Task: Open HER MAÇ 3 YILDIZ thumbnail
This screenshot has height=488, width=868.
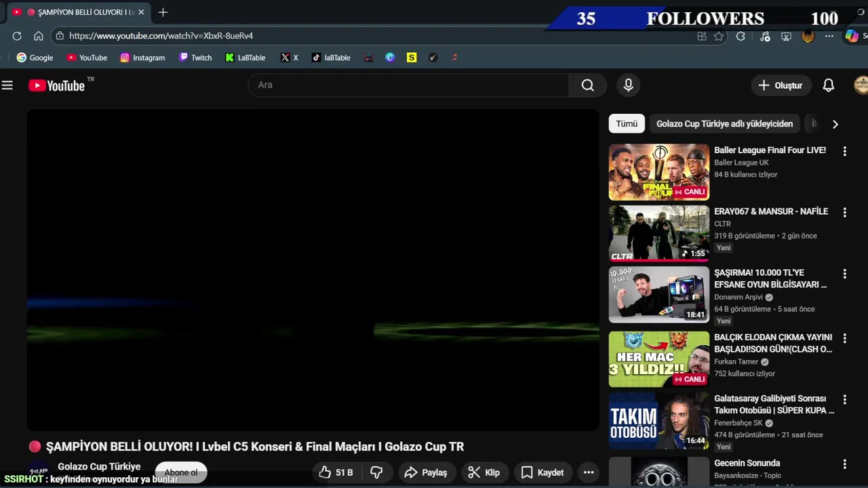Action: (x=659, y=359)
